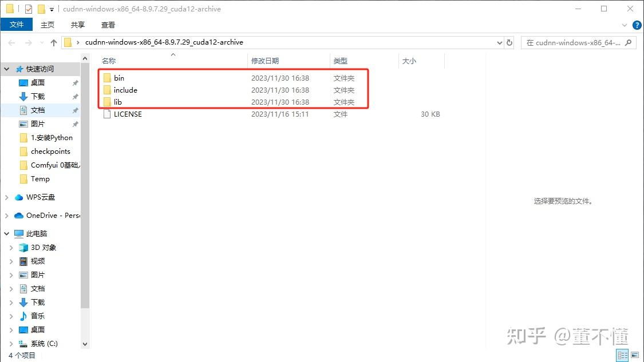Click the address bar path text
The height and width of the screenshot is (362, 644).
click(164, 42)
